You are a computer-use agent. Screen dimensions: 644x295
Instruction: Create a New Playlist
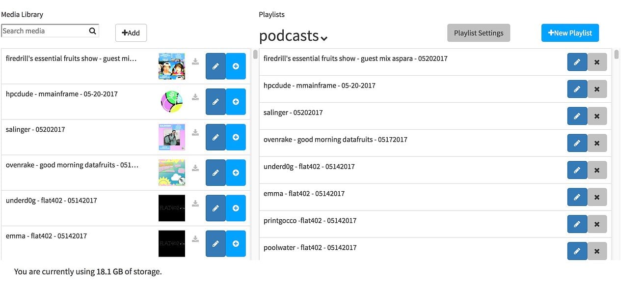click(x=570, y=33)
